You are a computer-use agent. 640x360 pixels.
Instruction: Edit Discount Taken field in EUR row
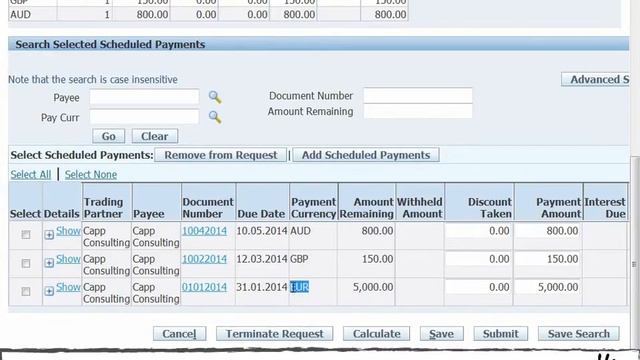click(x=478, y=287)
